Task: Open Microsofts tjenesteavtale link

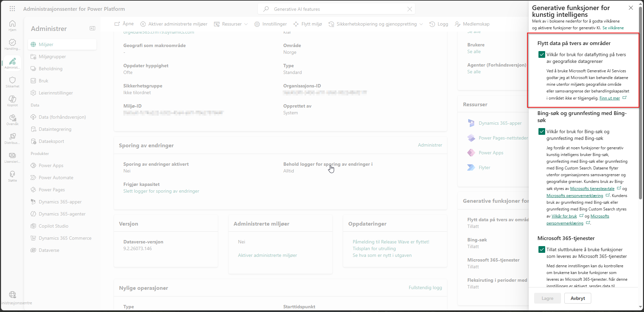Action: tap(592, 189)
